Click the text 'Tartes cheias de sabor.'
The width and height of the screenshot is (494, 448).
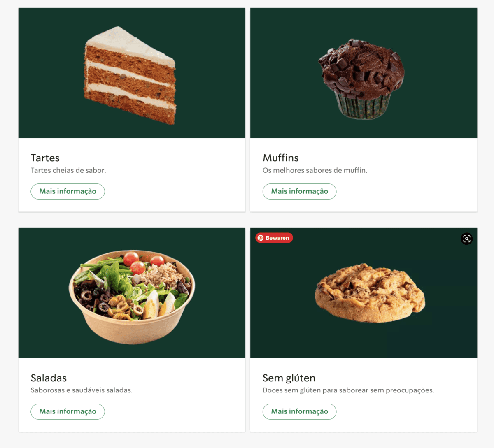[x=68, y=170]
